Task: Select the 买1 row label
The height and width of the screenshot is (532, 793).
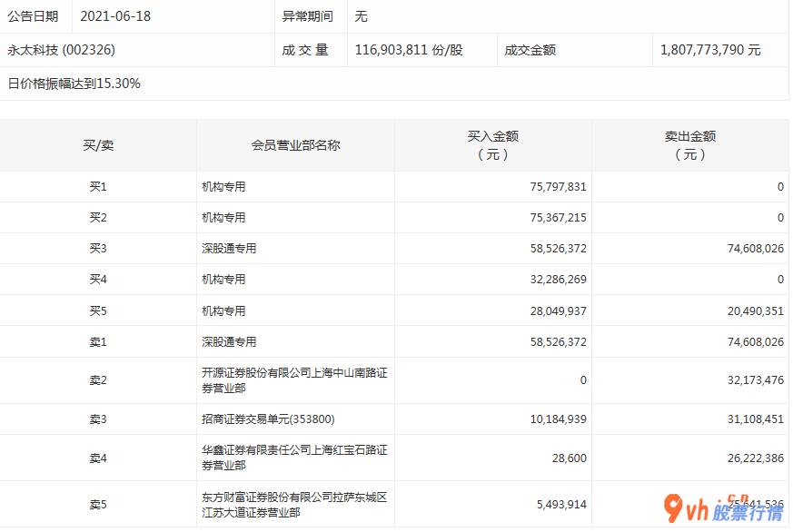Action: coord(98,186)
